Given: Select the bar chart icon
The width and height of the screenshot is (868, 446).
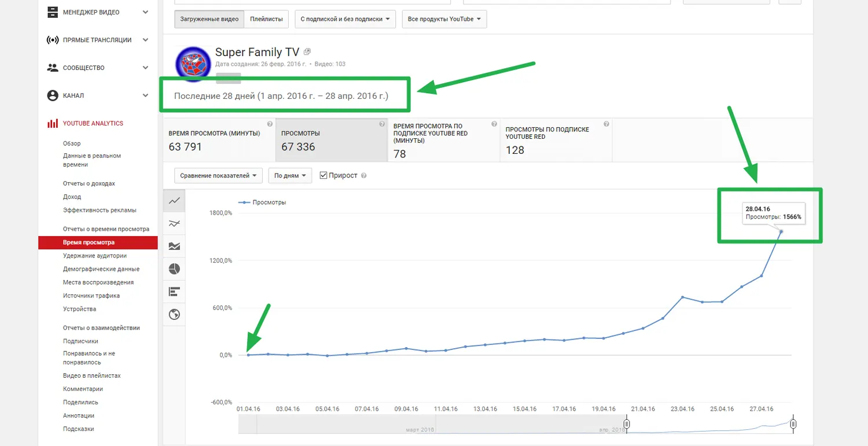Looking at the screenshot, I should pos(174,292).
